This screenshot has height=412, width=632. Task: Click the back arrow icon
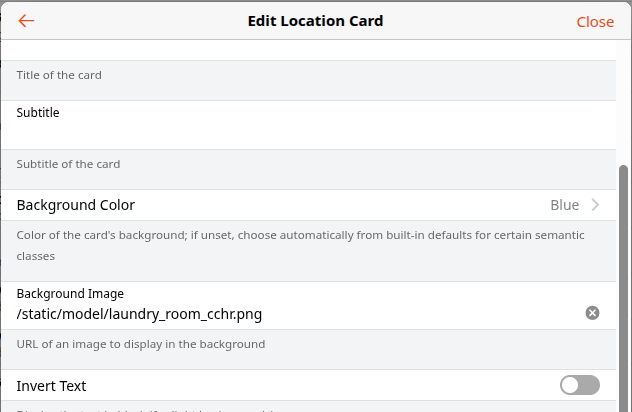coord(26,21)
